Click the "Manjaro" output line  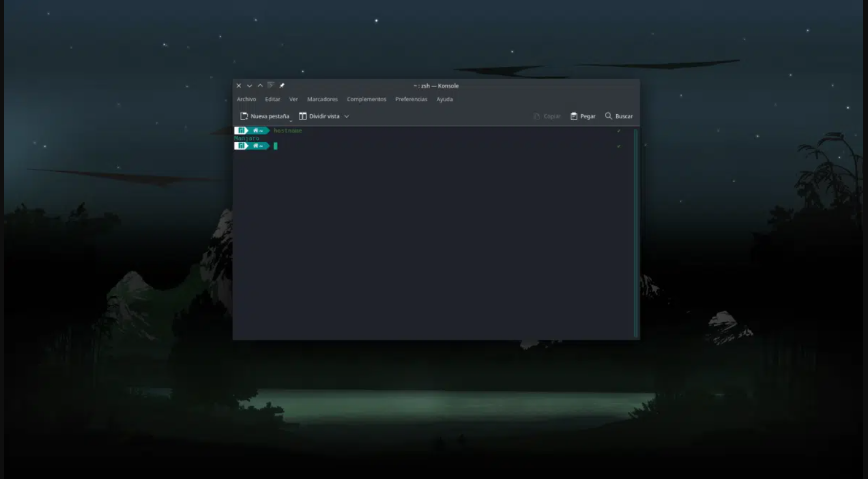click(247, 138)
